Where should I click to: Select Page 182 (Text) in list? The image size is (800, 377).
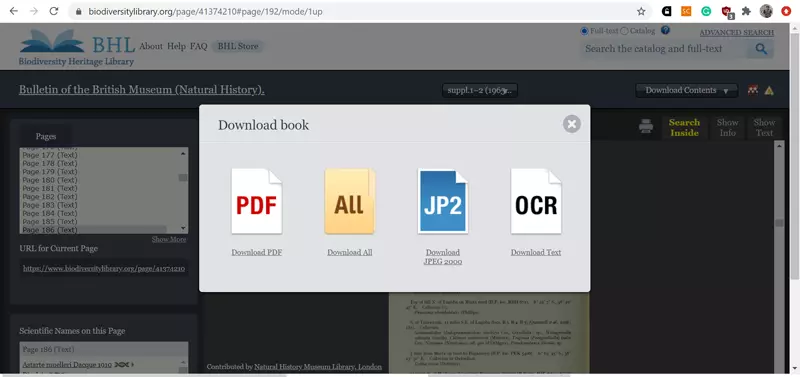[50, 197]
